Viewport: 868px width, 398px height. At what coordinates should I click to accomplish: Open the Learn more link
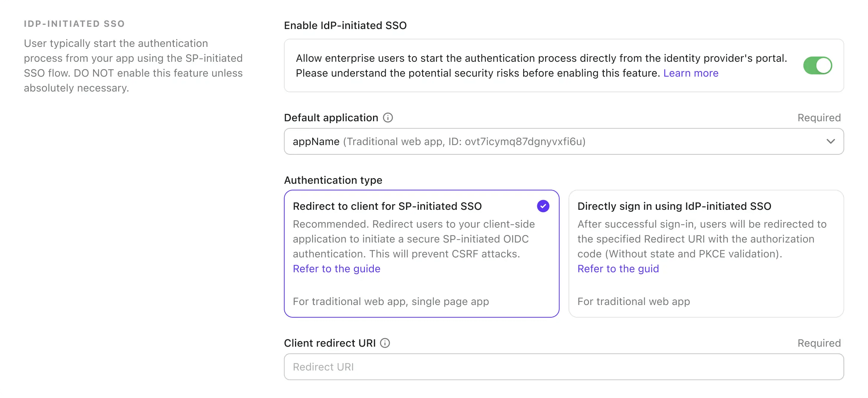(691, 73)
